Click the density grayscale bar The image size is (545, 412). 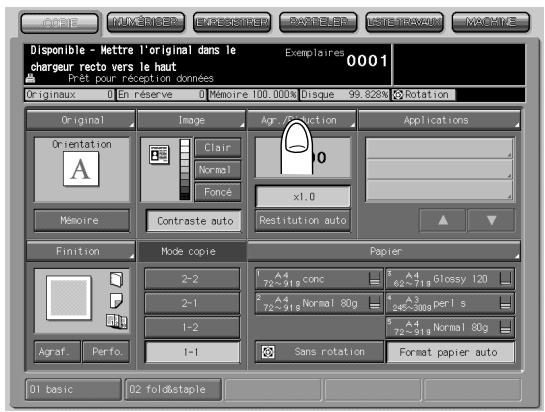(185, 169)
